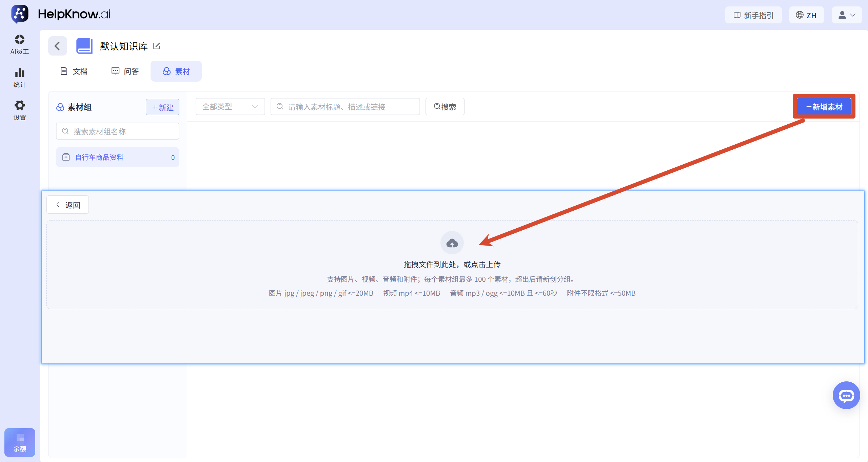Open the user account dropdown menu

click(x=847, y=15)
